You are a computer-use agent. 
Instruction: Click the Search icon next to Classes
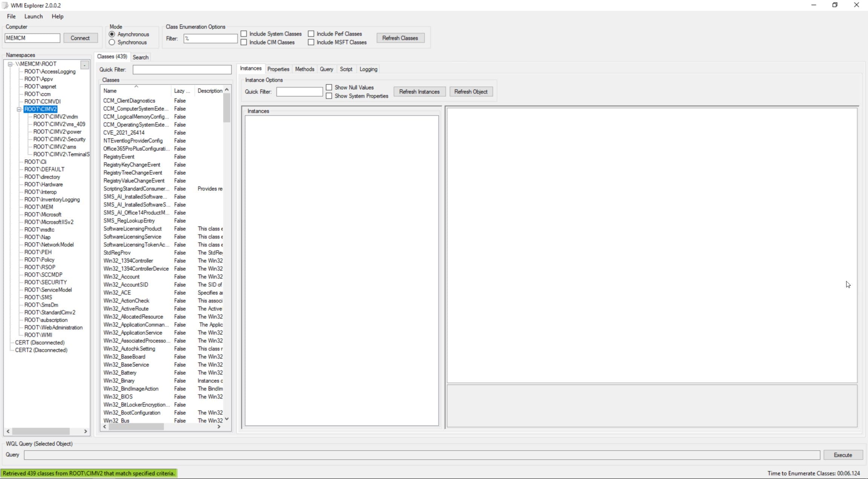click(140, 56)
